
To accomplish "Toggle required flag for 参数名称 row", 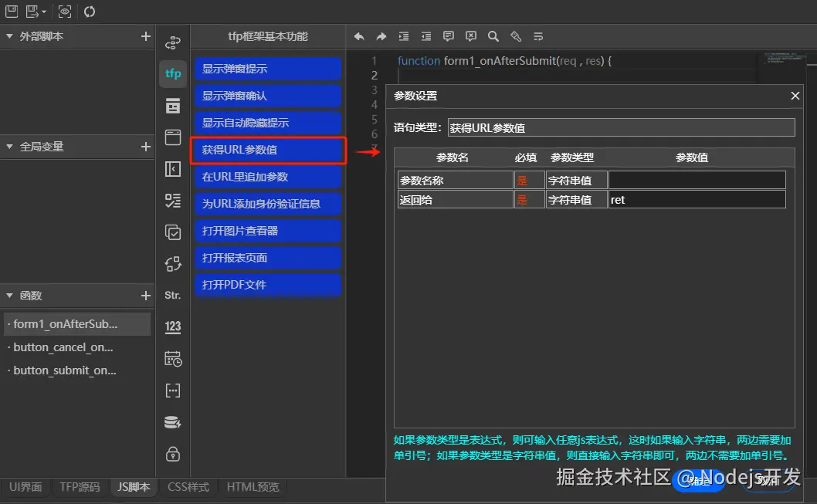I will pyautogui.click(x=529, y=179).
